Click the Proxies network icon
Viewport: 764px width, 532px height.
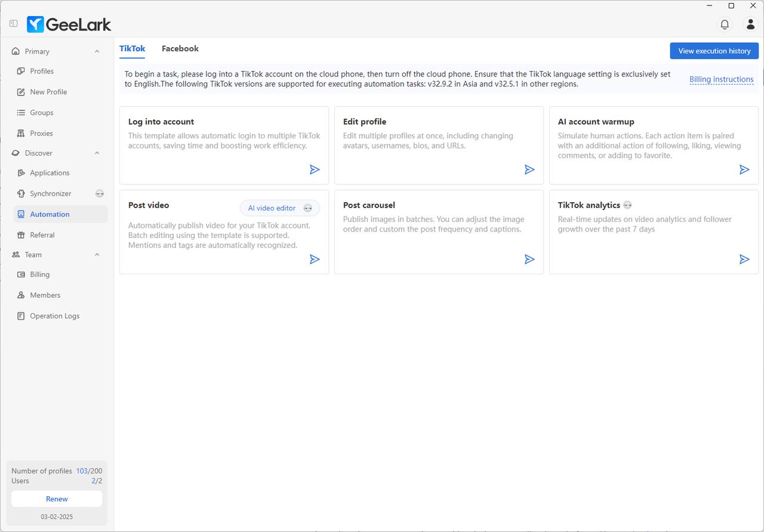pos(21,134)
